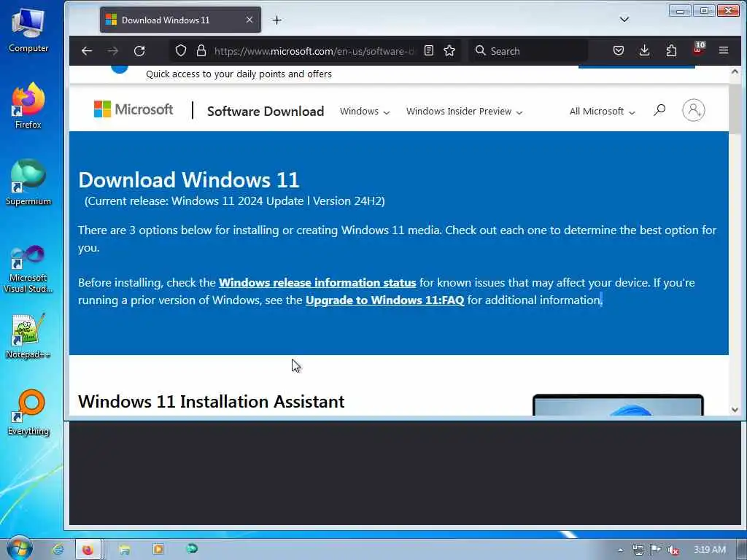Click the network tray icon
747x560 pixels.
[x=638, y=550]
